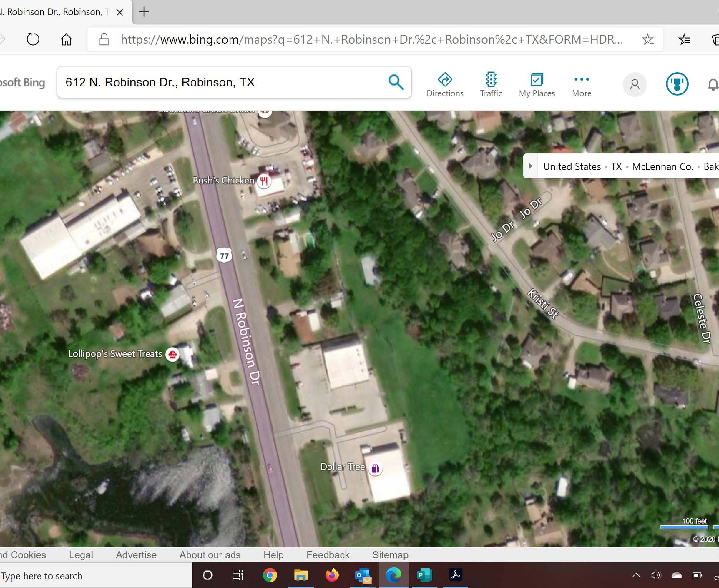This screenshot has width=719, height=588.
Task: Open a new browser tab
Action: (x=144, y=12)
